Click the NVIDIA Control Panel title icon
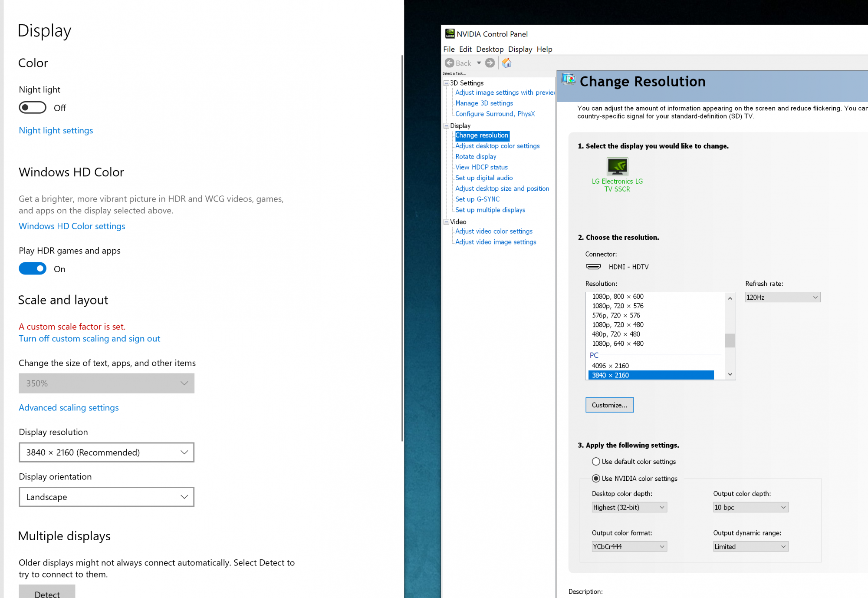The image size is (868, 598). point(450,34)
